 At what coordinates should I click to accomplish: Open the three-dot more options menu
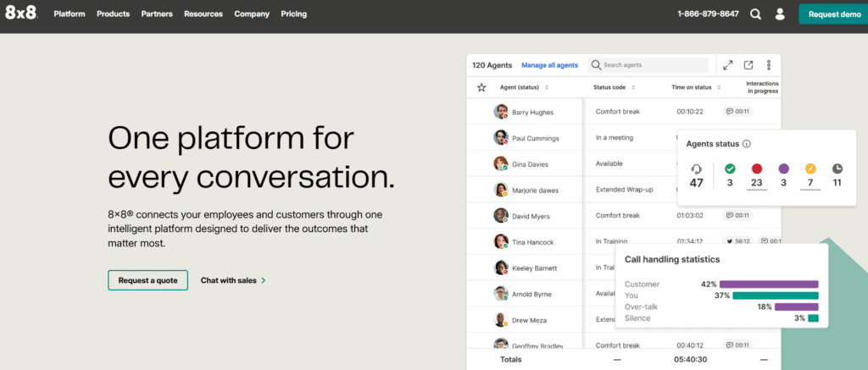pos(769,65)
